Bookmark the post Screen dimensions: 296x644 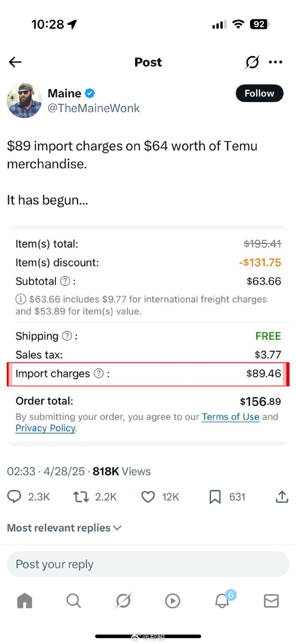tap(215, 497)
